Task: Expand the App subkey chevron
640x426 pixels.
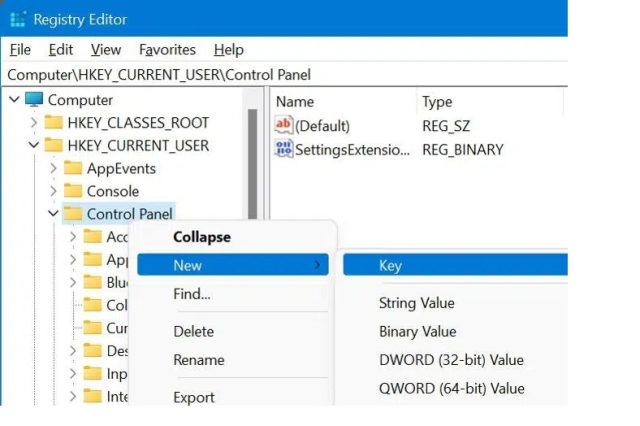Action: (x=73, y=259)
